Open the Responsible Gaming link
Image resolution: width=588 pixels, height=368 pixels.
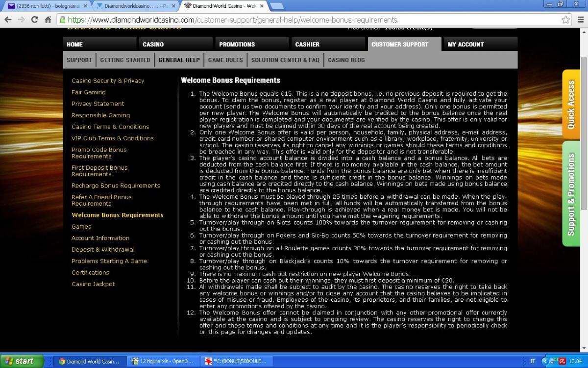[101, 115]
